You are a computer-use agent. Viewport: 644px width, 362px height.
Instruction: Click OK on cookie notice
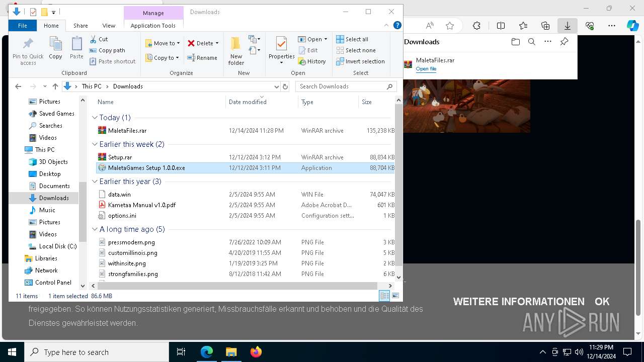pyautogui.click(x=602, y=302)
